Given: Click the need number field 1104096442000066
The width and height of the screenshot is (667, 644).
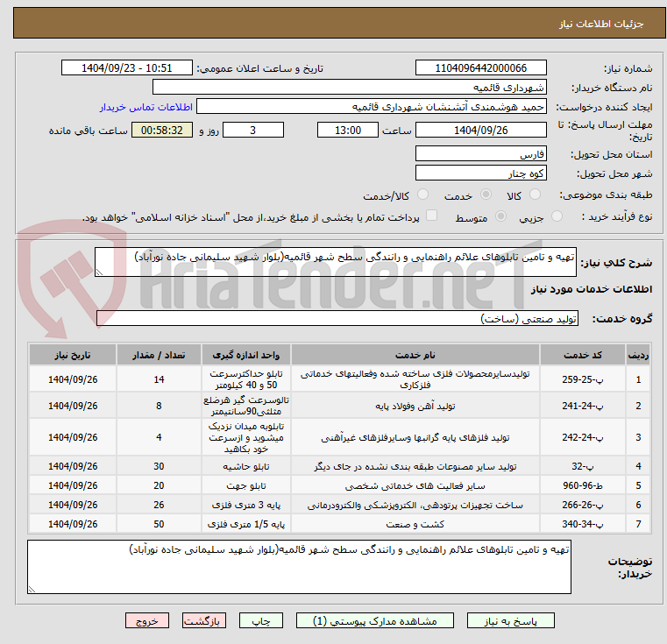Looking at the screenshot, I should (x=480, y=67).
